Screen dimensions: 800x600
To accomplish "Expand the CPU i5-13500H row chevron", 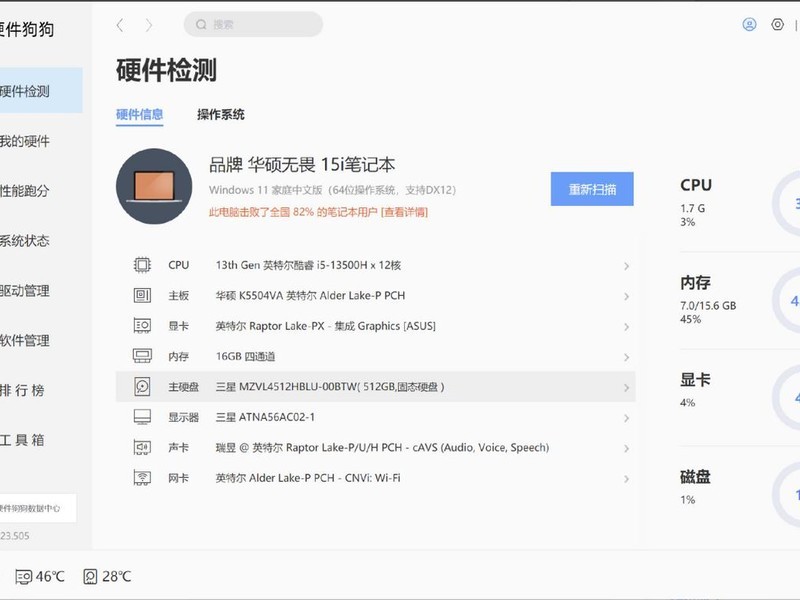I will (x=626, y=266).
